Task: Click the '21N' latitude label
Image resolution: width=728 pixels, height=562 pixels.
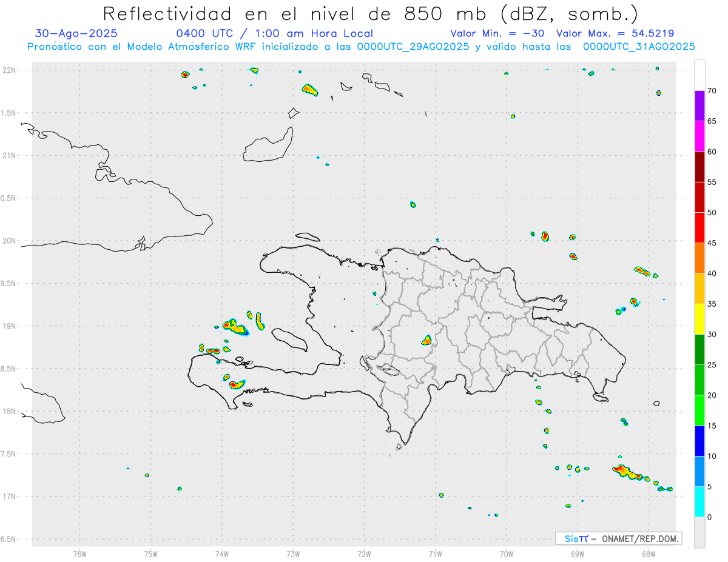Action: [9, 156]
